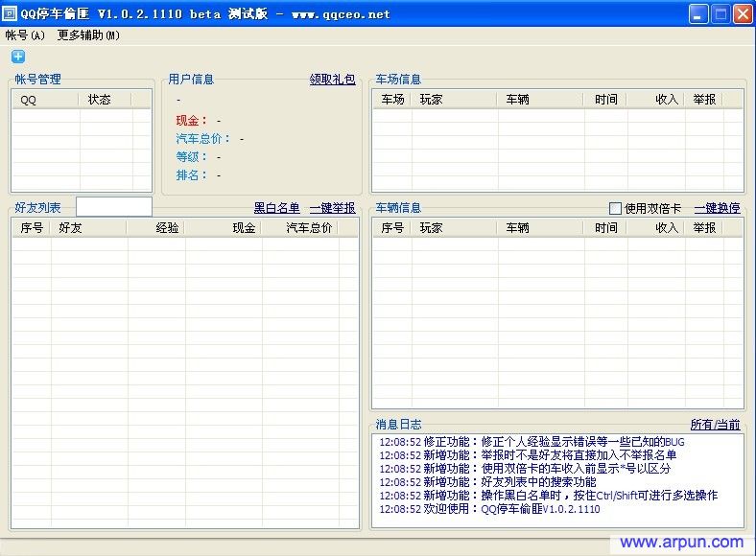Screen dimensions: 756x556
Task: Click the 现金 label in 用户信息
Action: pyautogui.click(x=192, y=121)
